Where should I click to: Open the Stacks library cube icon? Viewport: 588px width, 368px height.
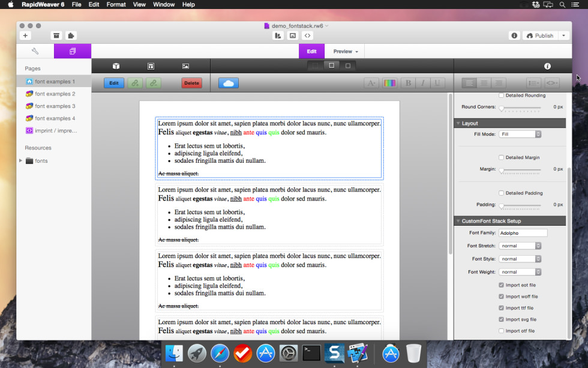116,66
